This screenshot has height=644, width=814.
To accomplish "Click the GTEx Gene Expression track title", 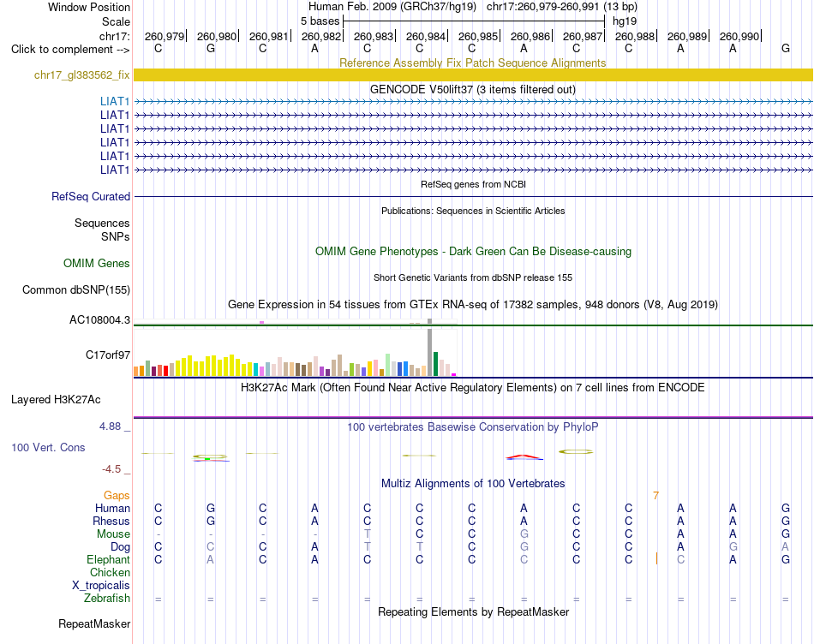I will [473, 305].
